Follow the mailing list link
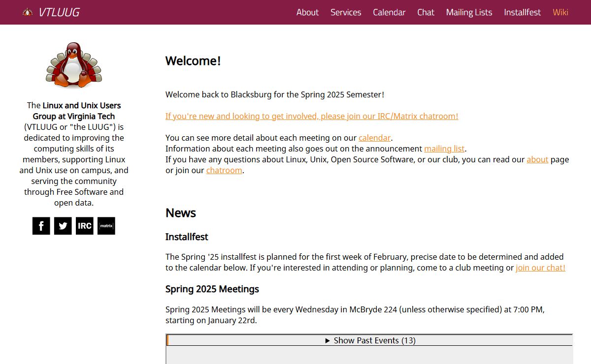Image resolution: width=591 pixels, height=364 pixels. coord(444,149)
